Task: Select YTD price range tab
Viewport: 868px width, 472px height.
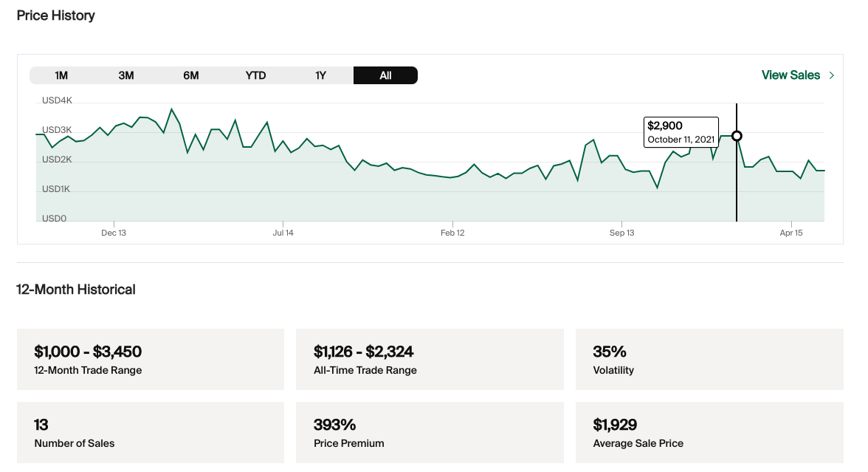Action: pos(255,75)
